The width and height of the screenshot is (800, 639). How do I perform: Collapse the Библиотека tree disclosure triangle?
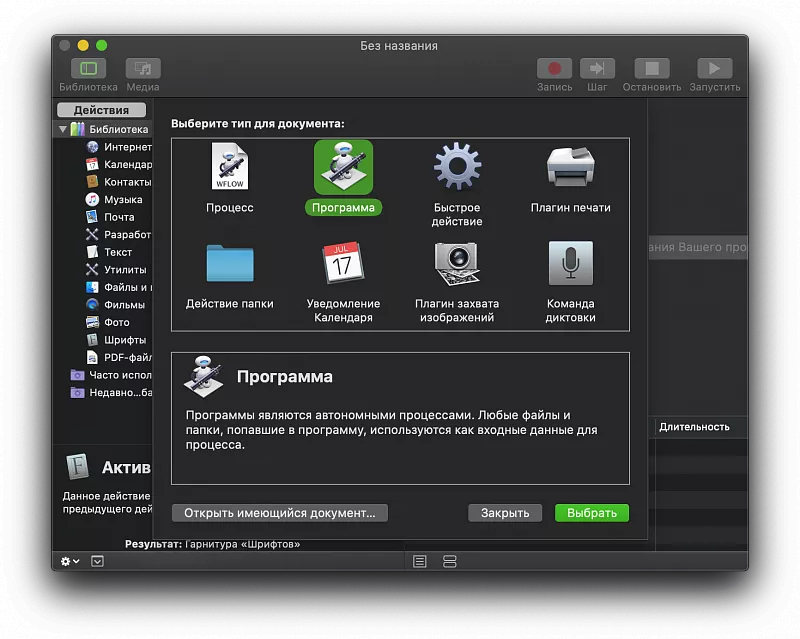63,130
